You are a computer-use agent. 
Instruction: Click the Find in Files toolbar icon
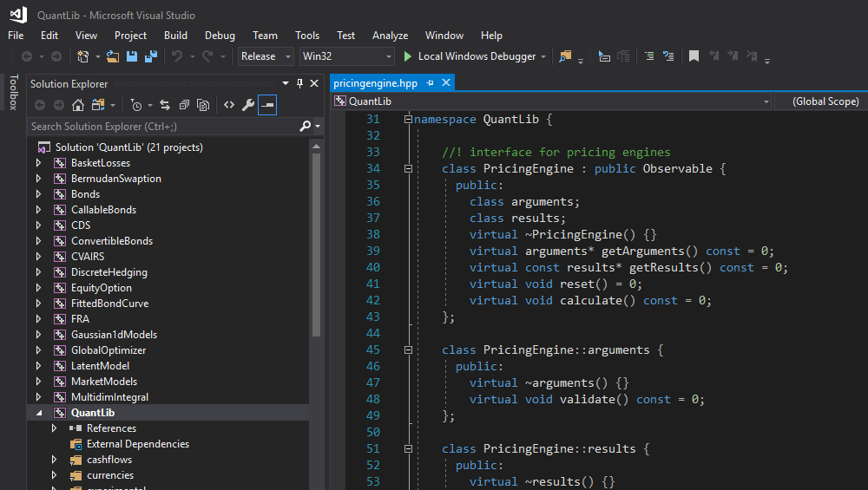click(x=565, y=56)
